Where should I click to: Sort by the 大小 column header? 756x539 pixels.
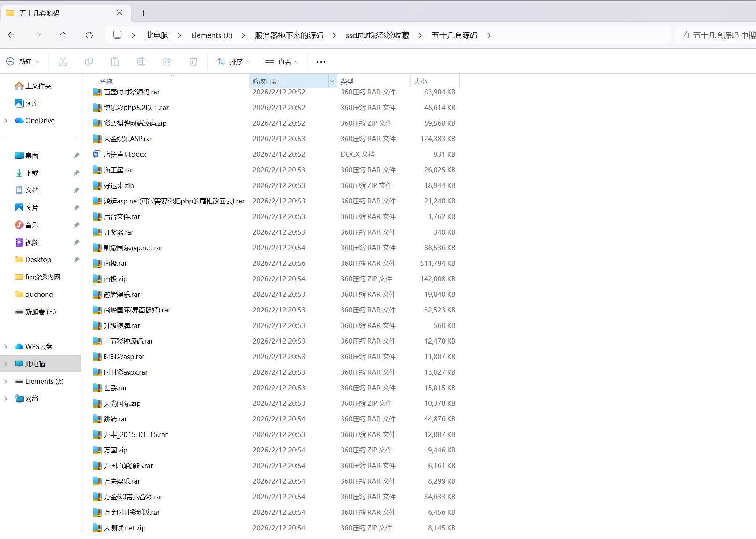click(x=420, y=81)
